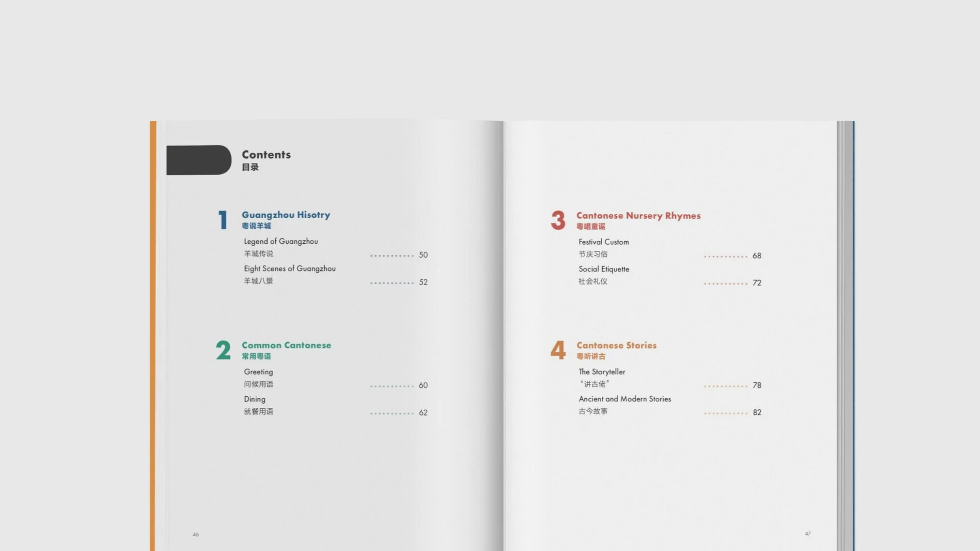Click the red chapter number 3
980x551 pixels.
click(x=558, y=221)
